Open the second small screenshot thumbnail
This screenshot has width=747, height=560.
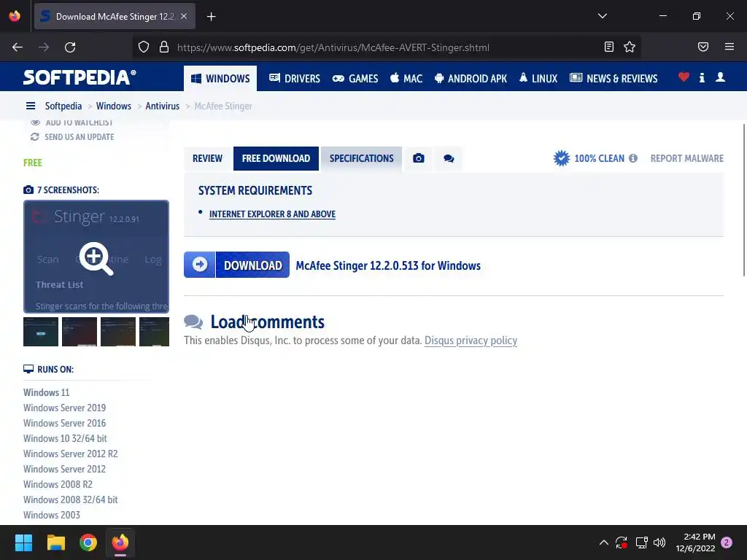coord(80,332)
